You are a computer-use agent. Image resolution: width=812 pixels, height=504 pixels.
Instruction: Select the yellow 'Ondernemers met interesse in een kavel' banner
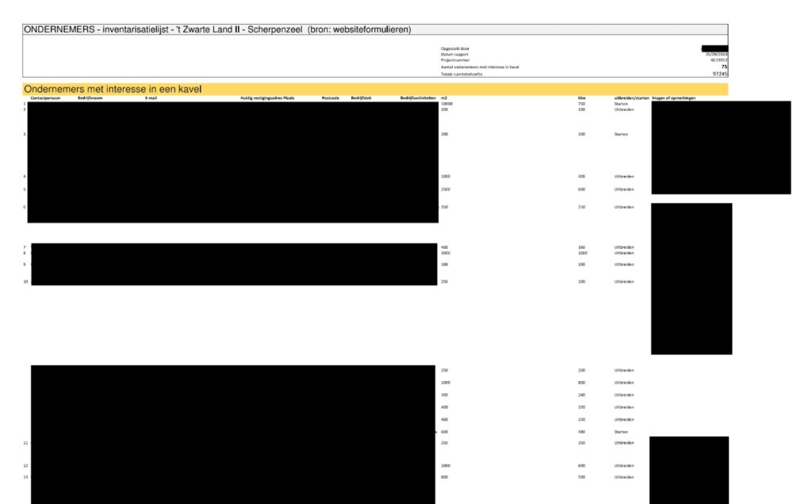113,90
